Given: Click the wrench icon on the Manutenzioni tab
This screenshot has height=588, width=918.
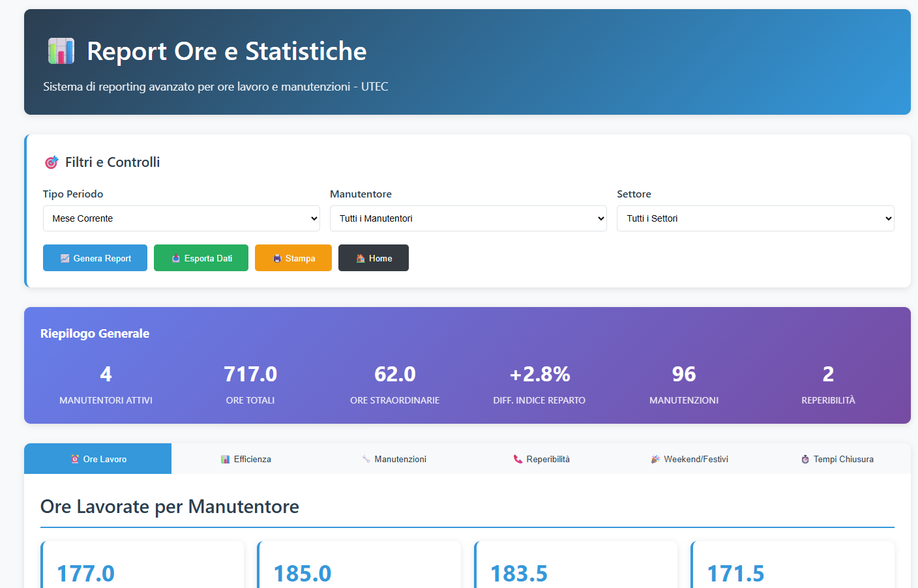Looking at the screenshot, I should [366, 460].
